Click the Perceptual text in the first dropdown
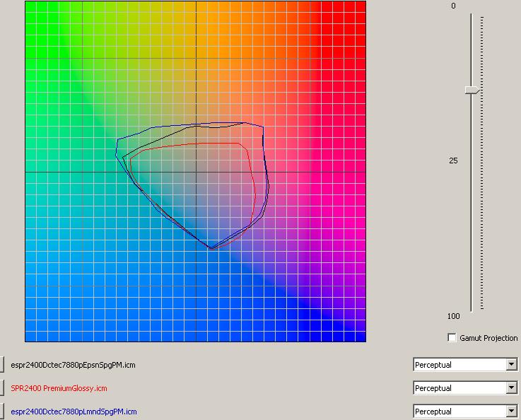The width and height of the screenshot is (521, 420). (433, 365)
